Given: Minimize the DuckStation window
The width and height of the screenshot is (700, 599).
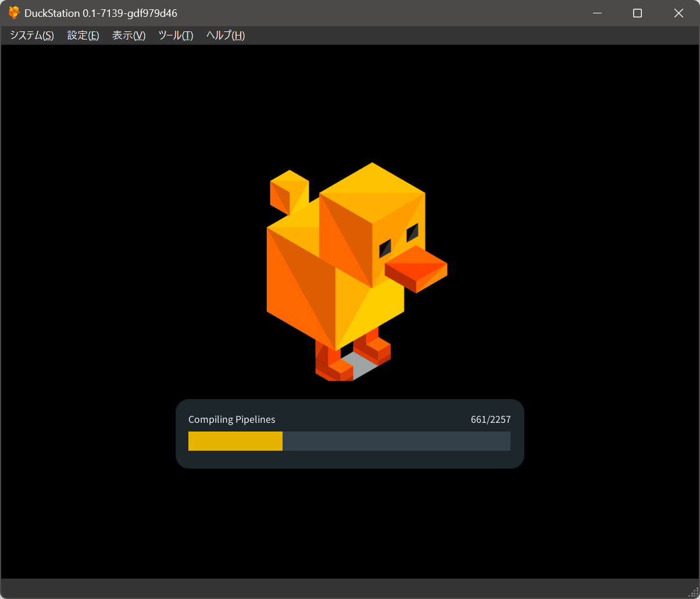Looking at the screenshot, I should coord(596,13).
